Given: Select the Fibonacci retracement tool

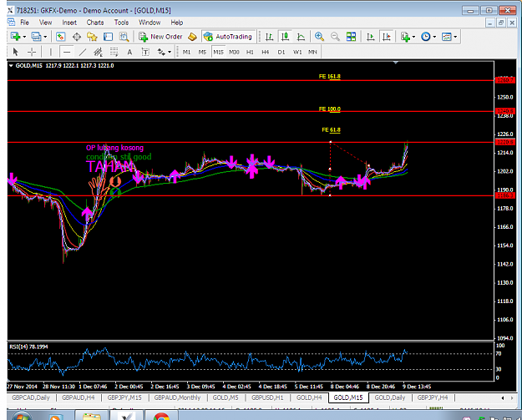Looking at the screenshot, I should pyautogui.click(x=114, y=52).
